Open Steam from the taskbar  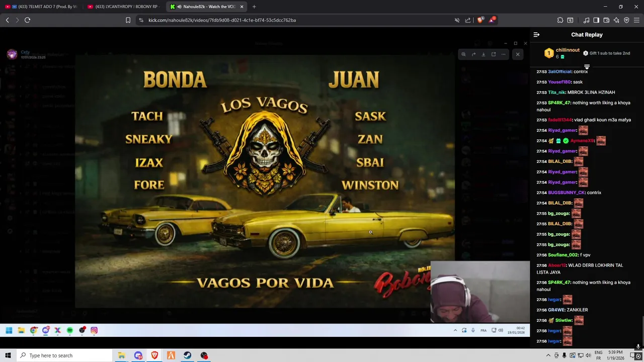(x=187, y=355)
